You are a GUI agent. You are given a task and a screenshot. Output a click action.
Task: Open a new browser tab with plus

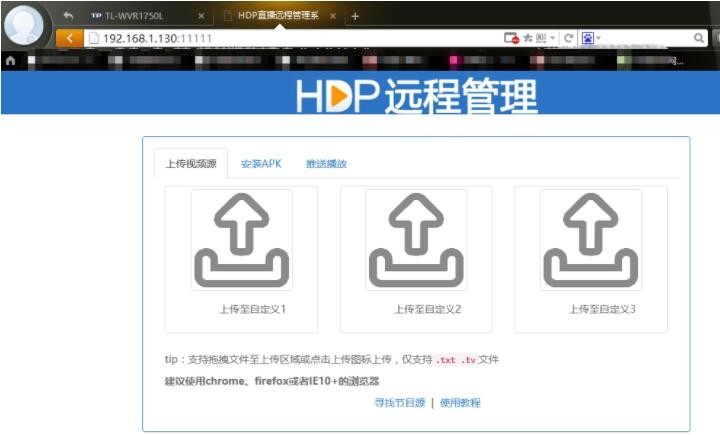(x=355, y=17)
